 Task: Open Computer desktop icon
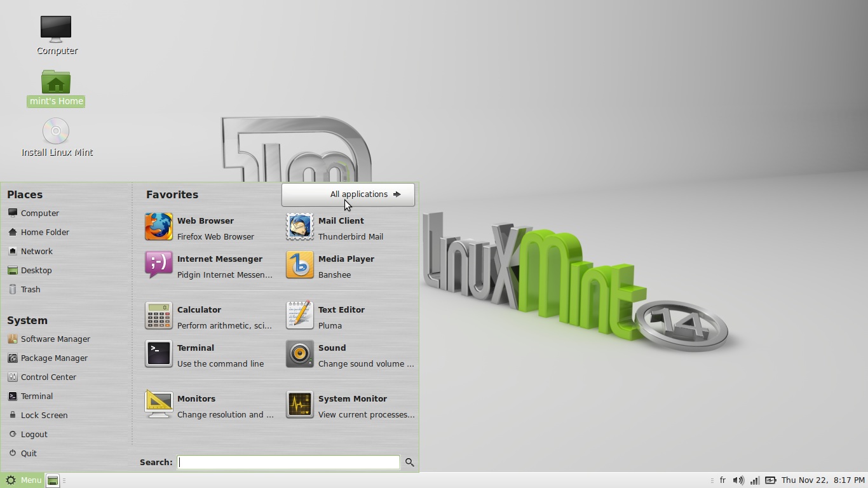pos(56,29)
